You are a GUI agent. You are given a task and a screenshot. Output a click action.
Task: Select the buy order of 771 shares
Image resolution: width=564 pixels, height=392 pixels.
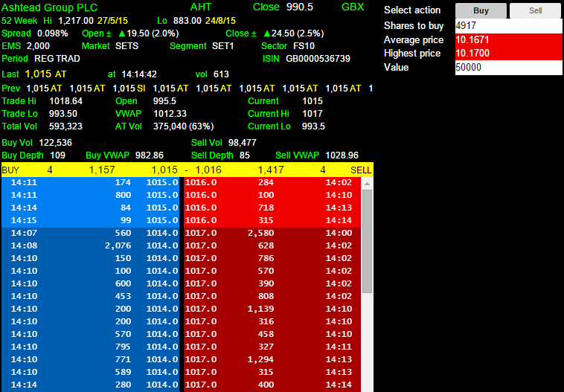tap(90, 359)
